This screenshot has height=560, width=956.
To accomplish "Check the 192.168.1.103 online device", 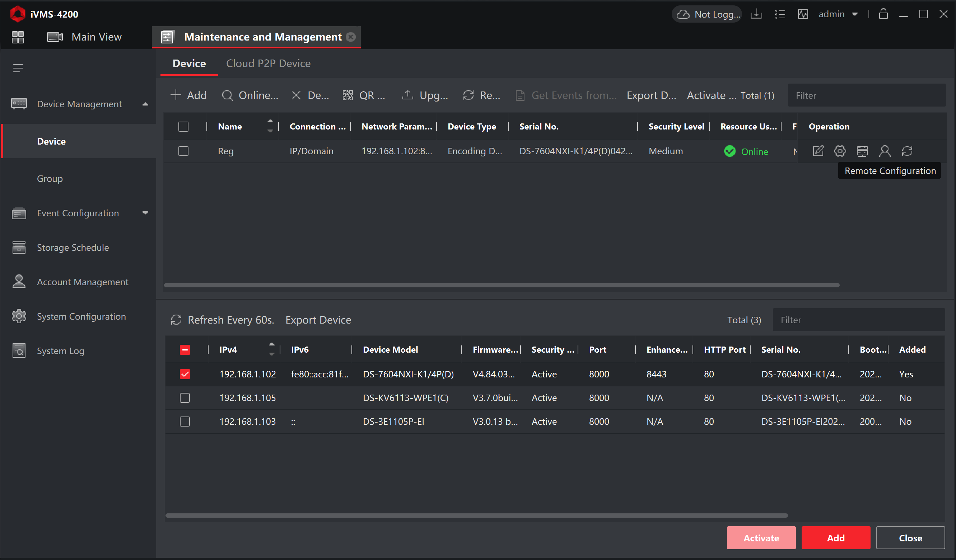I will coord(185,422).
